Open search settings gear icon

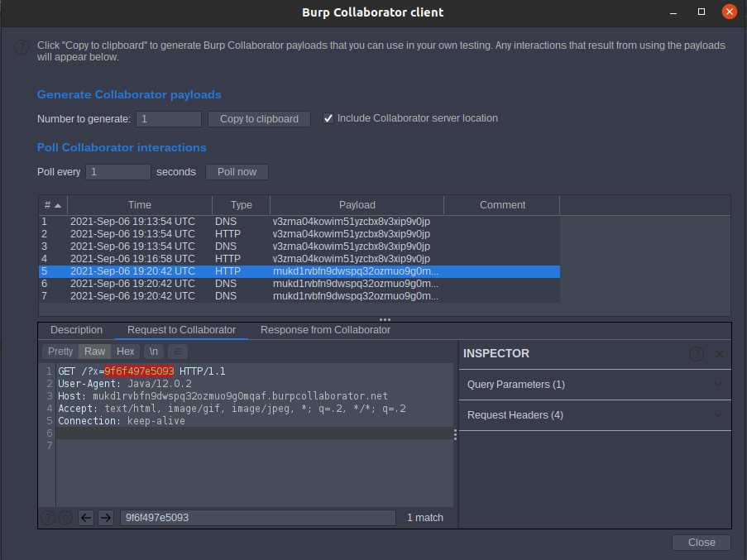coord(65,518)
